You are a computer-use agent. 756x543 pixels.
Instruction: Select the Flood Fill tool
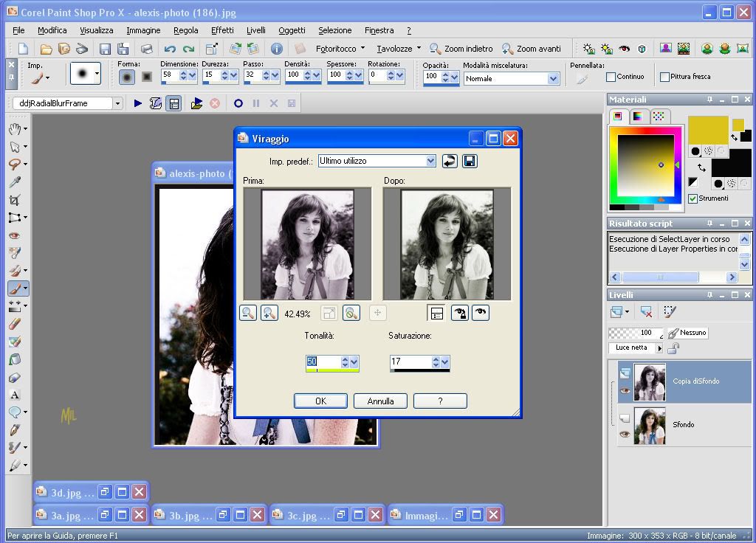(x=15, y=359)
